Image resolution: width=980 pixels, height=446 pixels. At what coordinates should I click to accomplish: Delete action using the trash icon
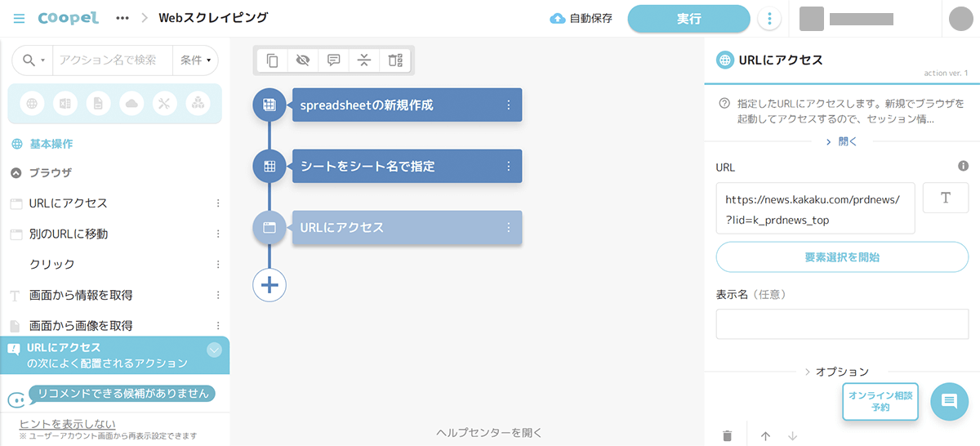[727, 435]
